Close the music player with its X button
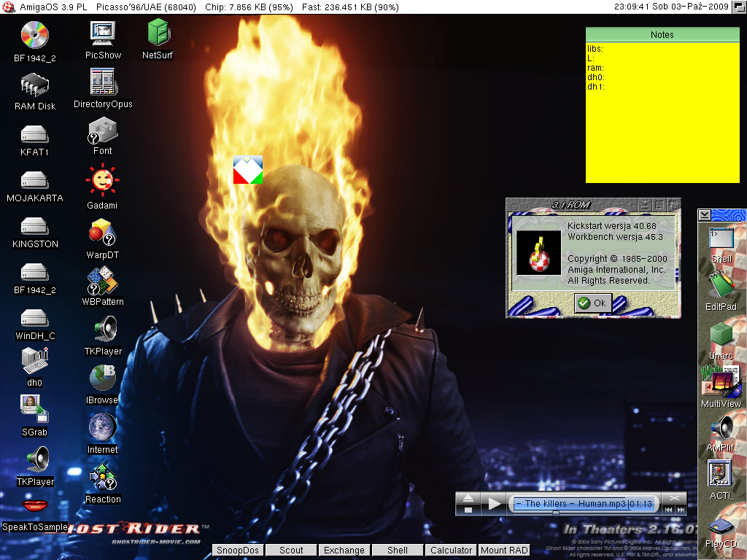The image size is (747, 560). [675, 498]
